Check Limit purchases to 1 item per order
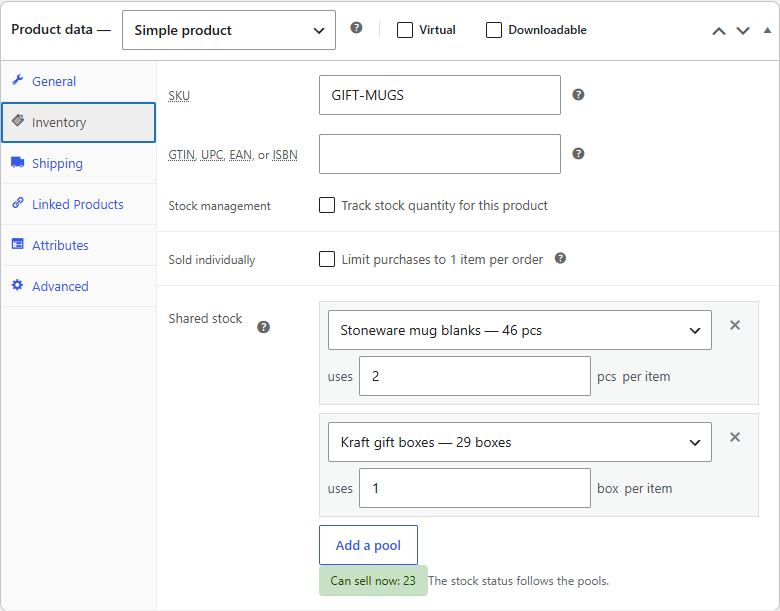Image resolution: width=780 pixels, height=611 pixels. (327, 259)
